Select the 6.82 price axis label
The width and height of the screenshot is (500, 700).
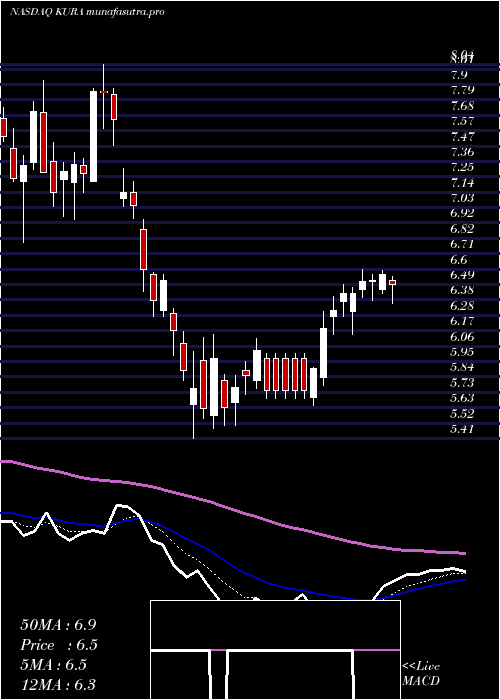[x=462, y=229]
